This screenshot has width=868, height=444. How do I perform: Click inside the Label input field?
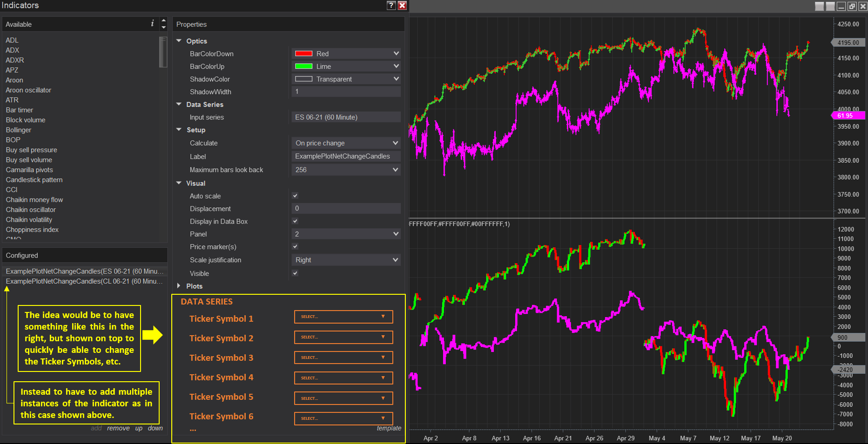346,156
